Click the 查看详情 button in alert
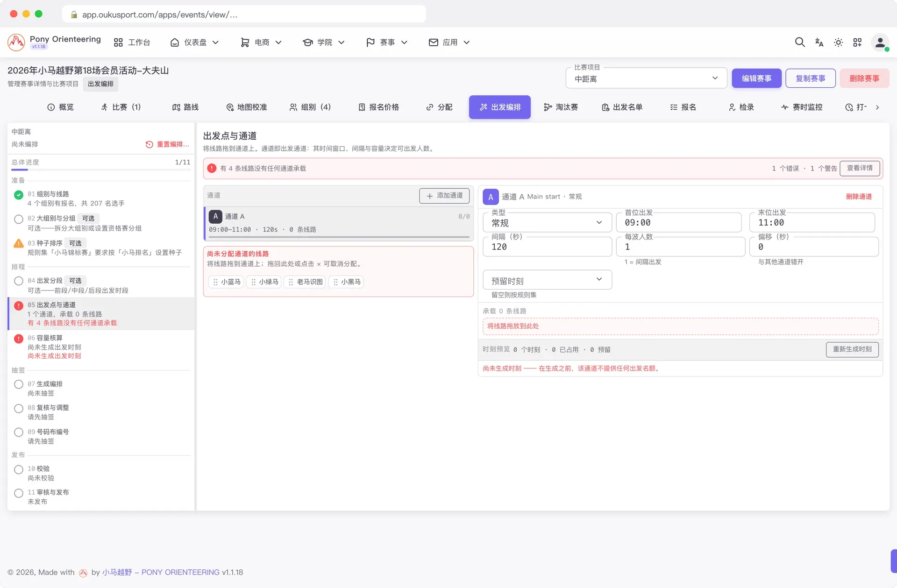Screen dimensions: 897x588 860,168
